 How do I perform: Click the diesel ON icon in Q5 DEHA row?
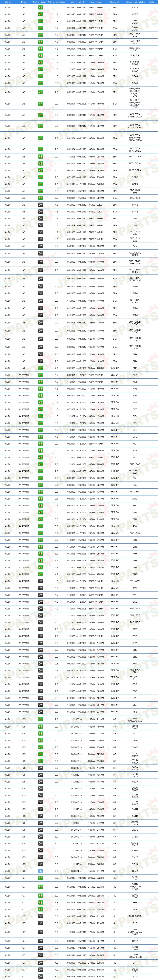40,864
